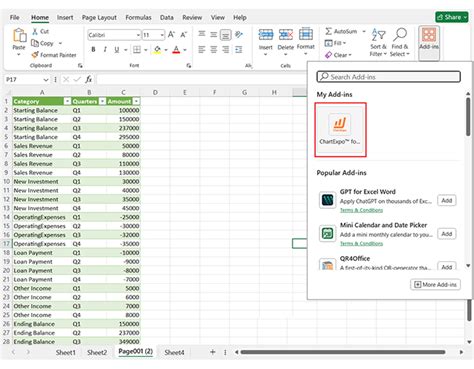Click the add new sheet plus button
This screenshot has height=369, width=474.
(x=212, y=352)
